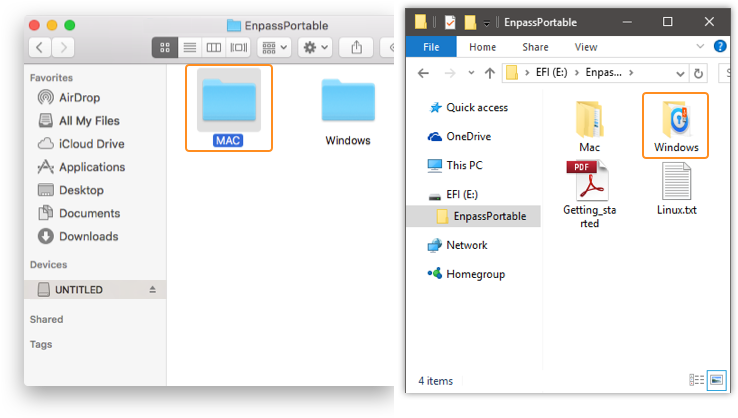Open the Windows folder with Enpass icon
738x418 pixels.
coord(676,123)
